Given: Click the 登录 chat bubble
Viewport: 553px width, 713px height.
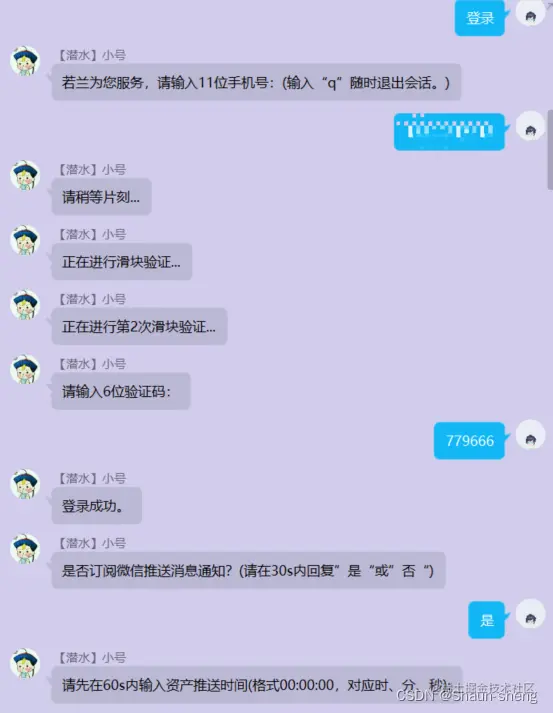Looking at the screenshot, I should [479, 18].
